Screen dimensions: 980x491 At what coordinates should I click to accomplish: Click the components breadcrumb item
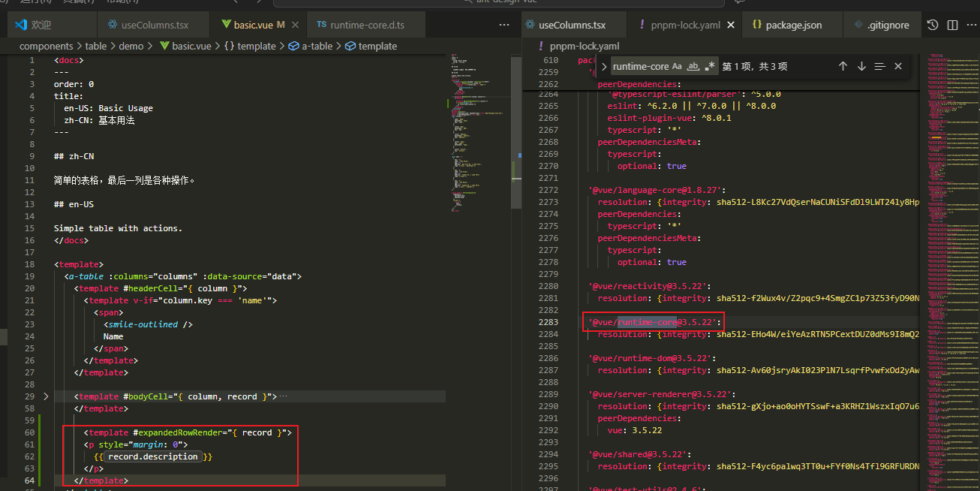47,46
